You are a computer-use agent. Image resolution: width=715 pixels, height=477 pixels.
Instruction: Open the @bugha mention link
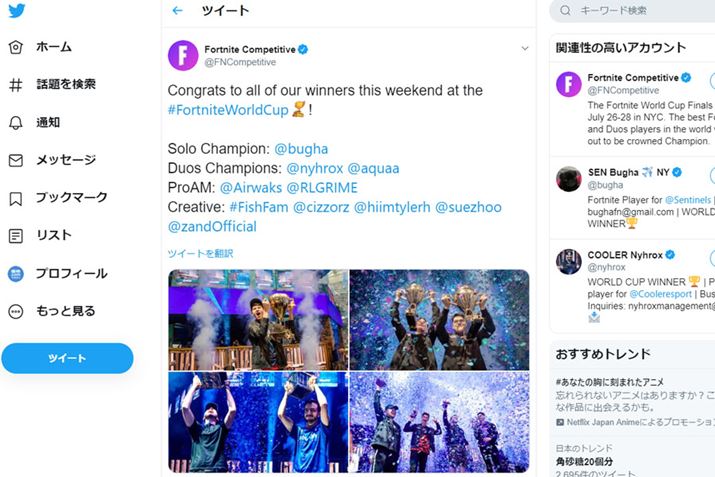(x=300, y=149)
